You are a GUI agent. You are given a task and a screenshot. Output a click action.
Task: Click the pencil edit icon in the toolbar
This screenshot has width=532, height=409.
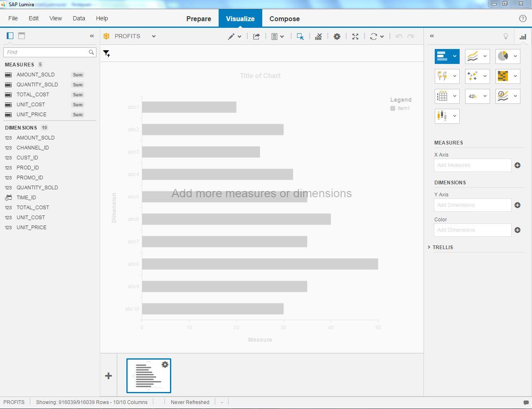point(231,37)
